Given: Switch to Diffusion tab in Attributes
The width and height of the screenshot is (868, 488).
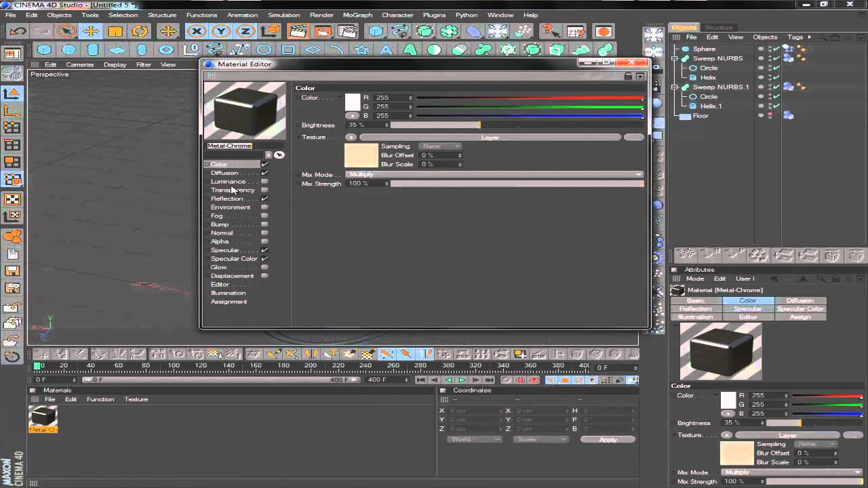Looking at the screenshot, I should coord(800,300).
